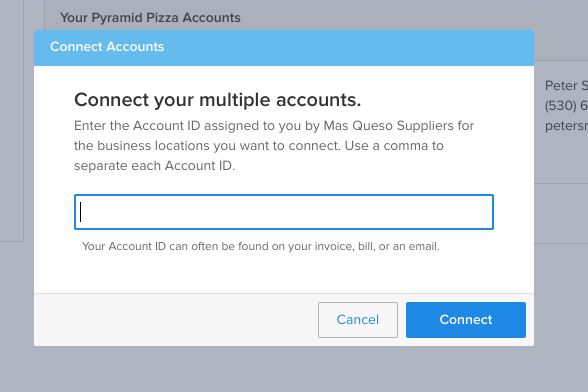Click the "Enter the Account ID assigned" line
The image size is (588, 392).
pos(186,125)
